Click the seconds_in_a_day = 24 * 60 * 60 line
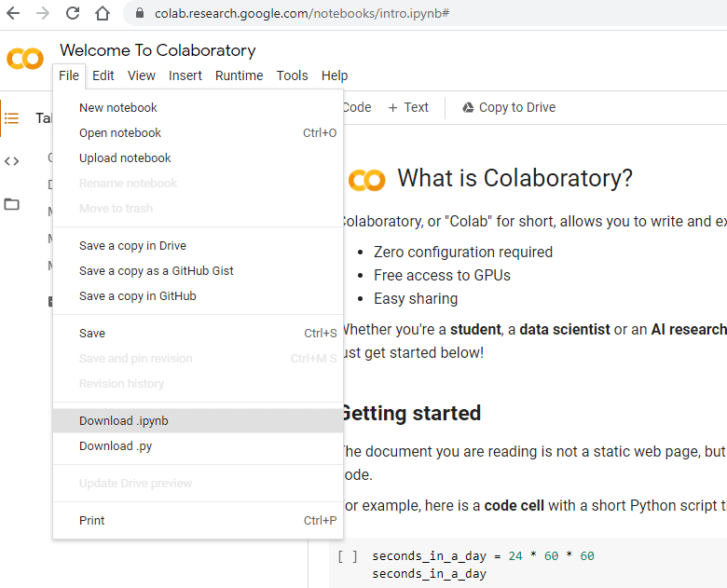Image resolution: width=727 pixels, height=588 pixels. tap(483, 556)
